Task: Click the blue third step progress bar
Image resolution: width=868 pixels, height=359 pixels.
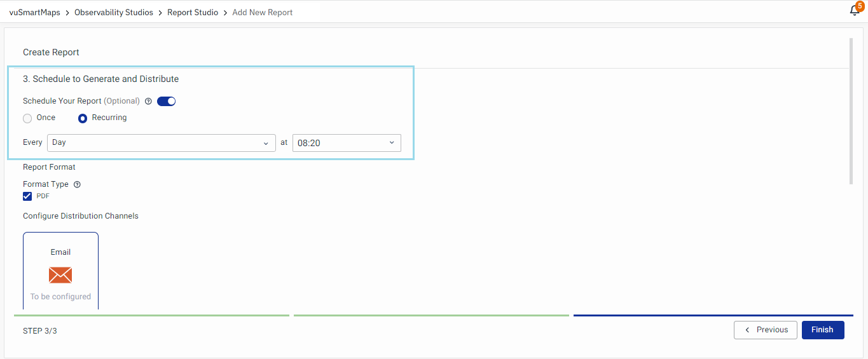Action: pyautogui.click(x=713, y=315)
